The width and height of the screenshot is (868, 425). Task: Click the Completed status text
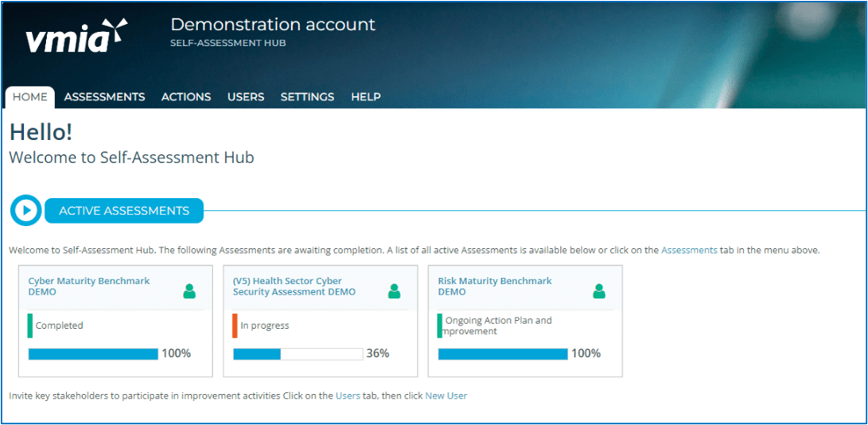click(x=59, y=326)
